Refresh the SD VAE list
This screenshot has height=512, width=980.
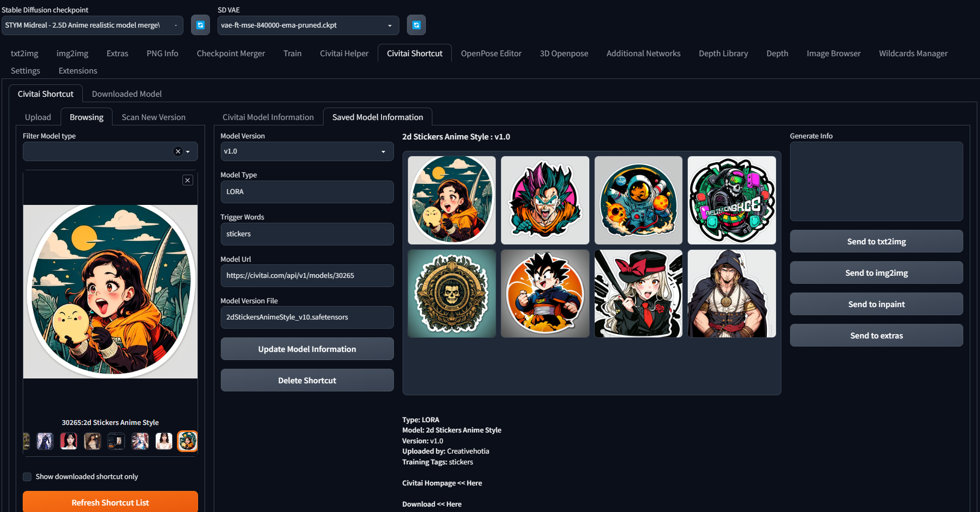[x=416, y=25]
